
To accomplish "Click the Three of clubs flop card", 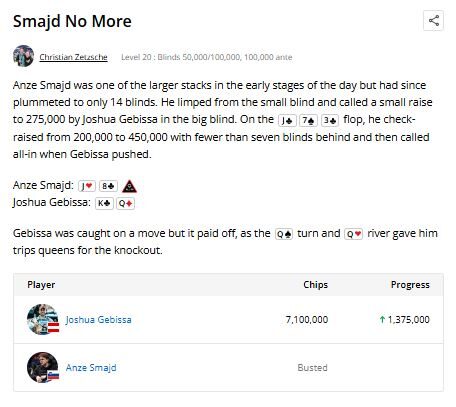I will click(x=330, y=120).
